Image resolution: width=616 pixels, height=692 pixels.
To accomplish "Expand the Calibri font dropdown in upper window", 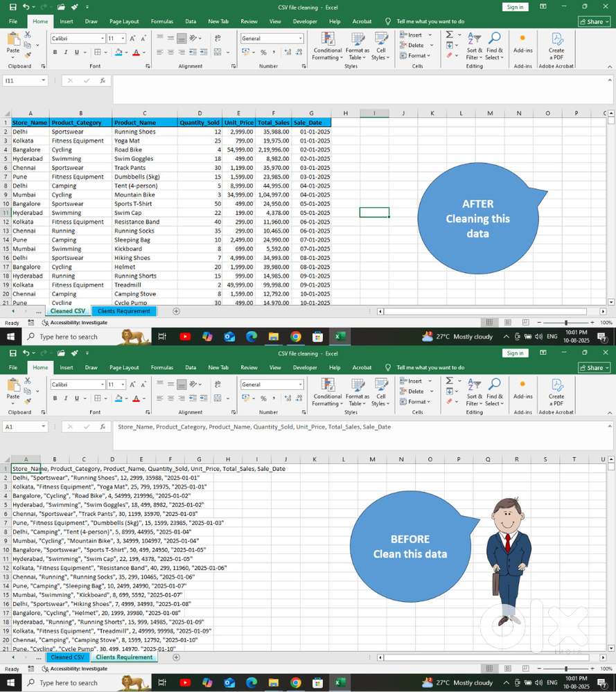I will [x=103, y=39].
